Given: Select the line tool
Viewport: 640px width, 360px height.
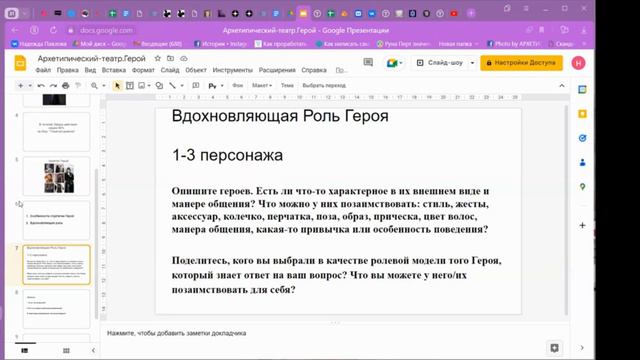Looking at the screenshot, I should 173,86.
